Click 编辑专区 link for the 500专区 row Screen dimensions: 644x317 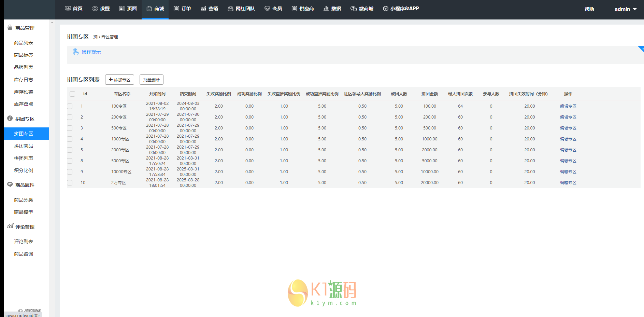pyautogui.click(x=568, y=128)
